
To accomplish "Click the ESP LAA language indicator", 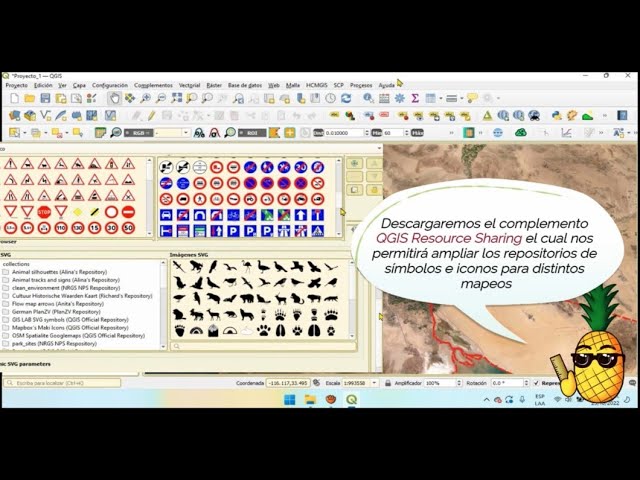I will [x=540, y=400].
